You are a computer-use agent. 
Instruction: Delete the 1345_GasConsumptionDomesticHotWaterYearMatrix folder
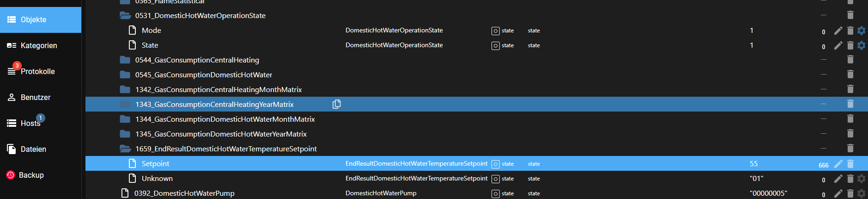tap(850, 134)
